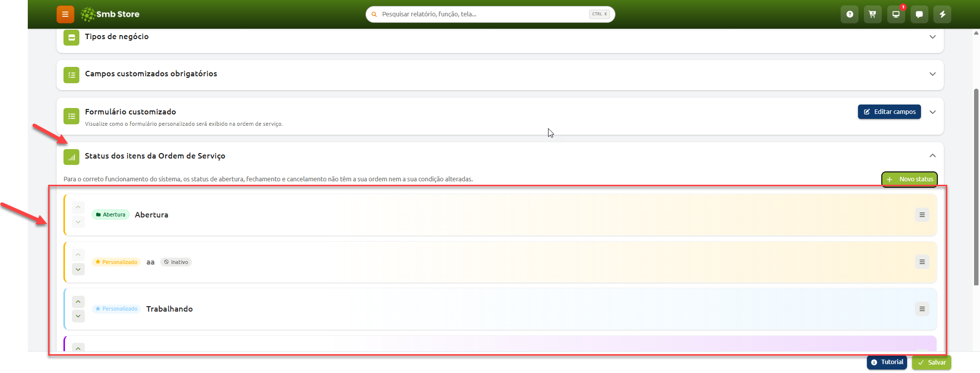Click the Personalizado badge beside aa
The image size is (980, 373).
pos(117,262)
